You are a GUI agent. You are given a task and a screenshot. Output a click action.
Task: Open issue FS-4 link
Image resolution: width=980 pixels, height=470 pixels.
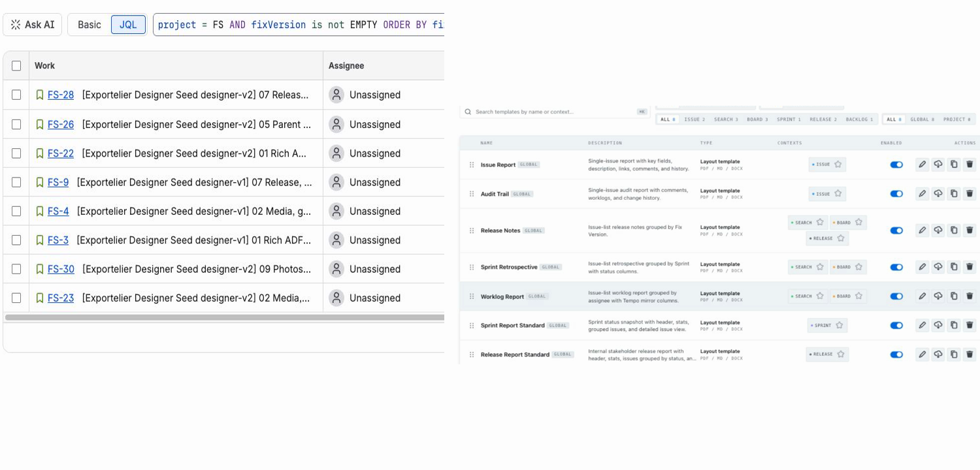(58, 211)
